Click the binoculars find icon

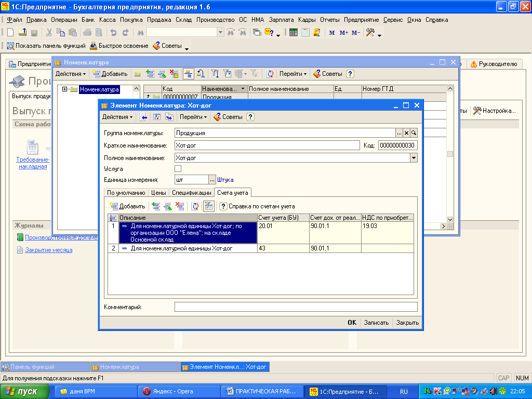tap(140, 33)
